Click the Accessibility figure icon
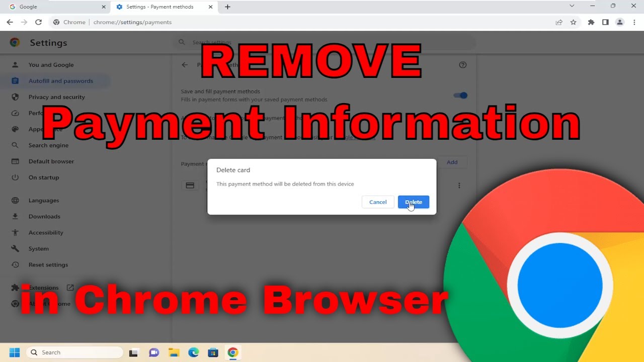This screenshot has height=362, width=644. [x=15, y=232]
